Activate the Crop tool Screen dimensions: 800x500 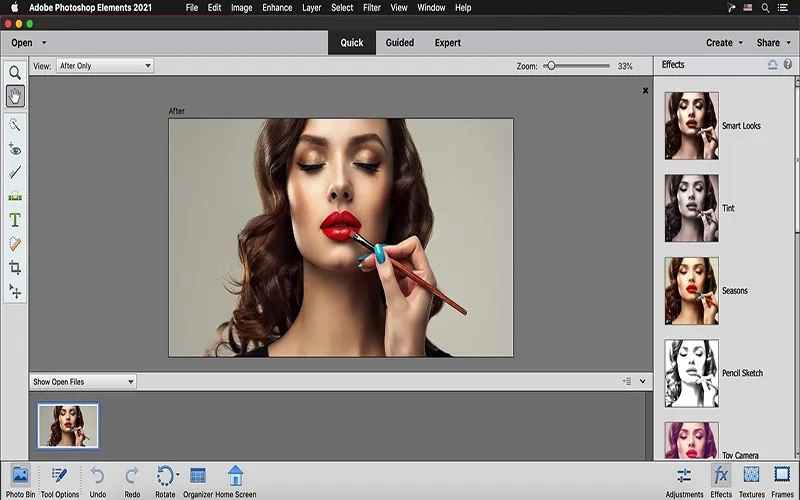[15, 267]
